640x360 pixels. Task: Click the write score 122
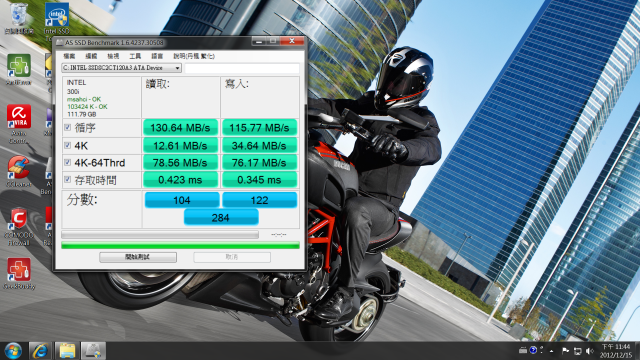pos(260,200)
